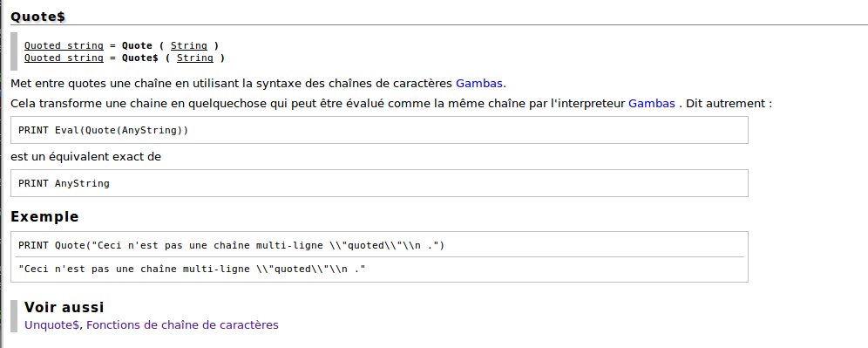
Task: Click the Exemple section heading
Action: [x=44, y=216]
